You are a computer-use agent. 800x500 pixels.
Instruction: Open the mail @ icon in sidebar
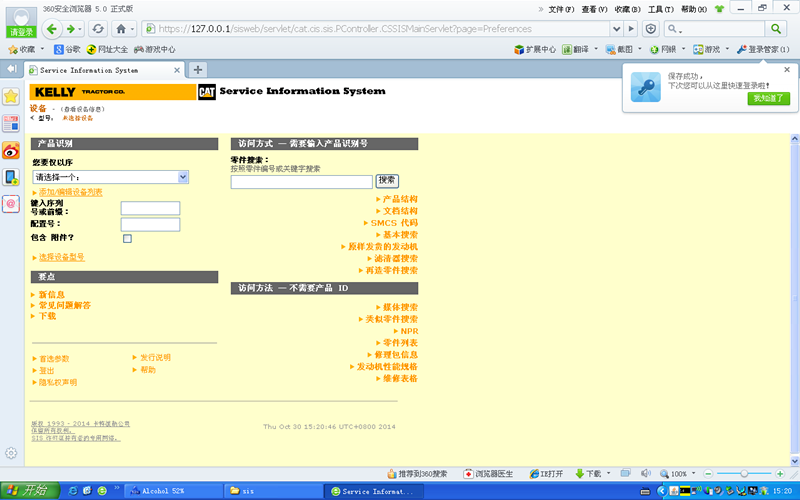point(11,204)
